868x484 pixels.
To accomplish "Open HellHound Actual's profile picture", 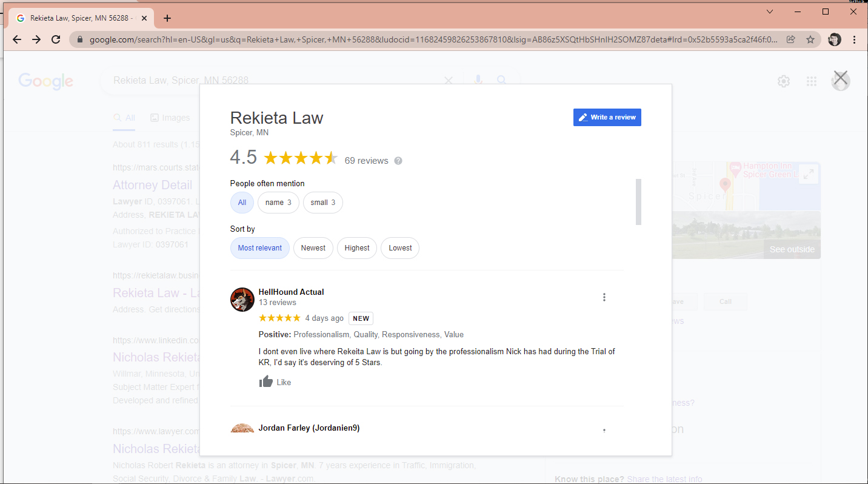I will pos(242,300).
